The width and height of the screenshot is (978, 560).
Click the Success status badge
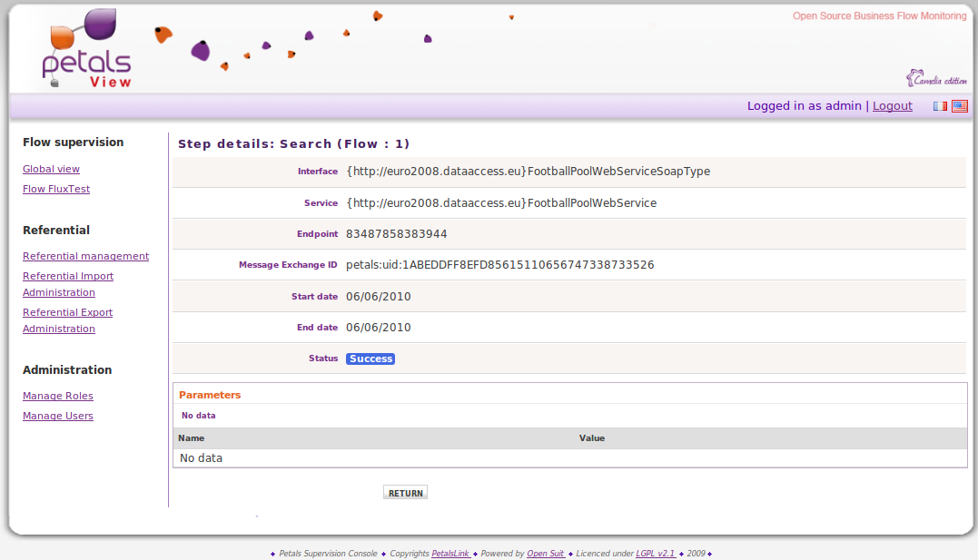[370, 359]
